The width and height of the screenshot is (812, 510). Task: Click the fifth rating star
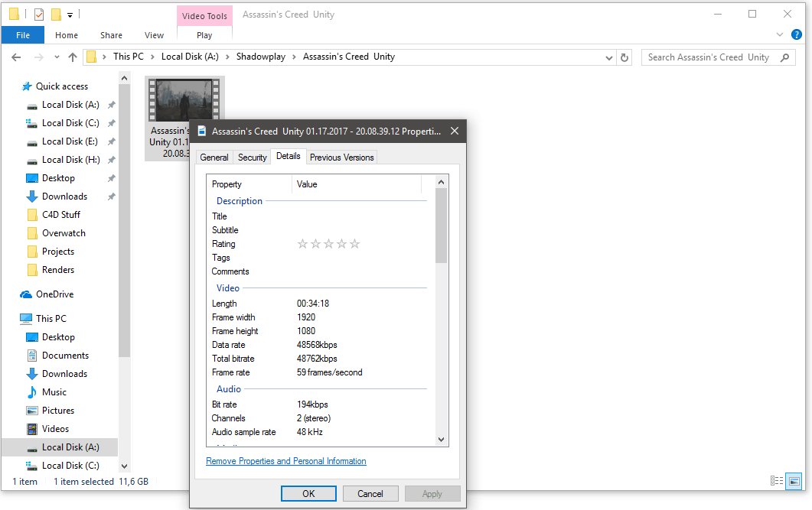pyautogui.click(x=354, y=244)
